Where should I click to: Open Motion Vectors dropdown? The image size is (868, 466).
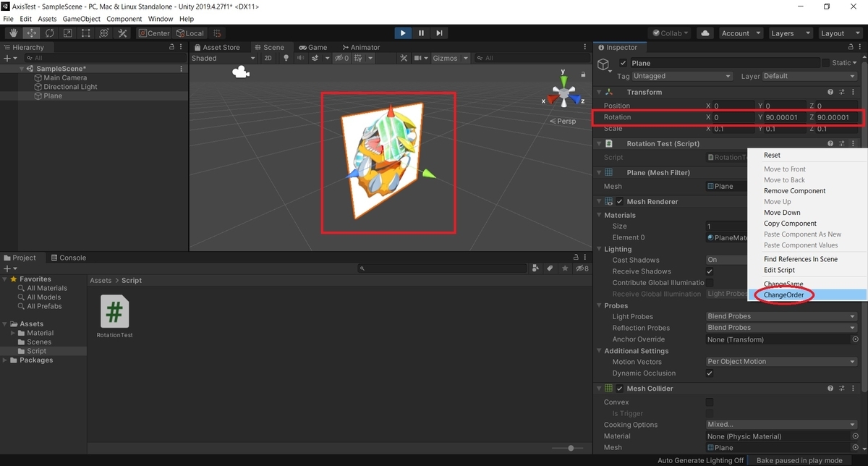(781, 362)
